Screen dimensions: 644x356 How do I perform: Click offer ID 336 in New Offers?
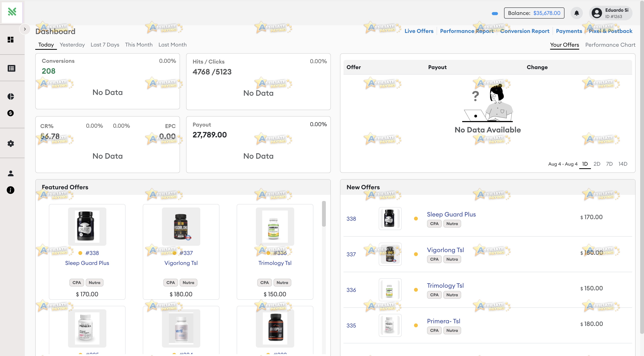pyautogui.click(x=351, y=290)
